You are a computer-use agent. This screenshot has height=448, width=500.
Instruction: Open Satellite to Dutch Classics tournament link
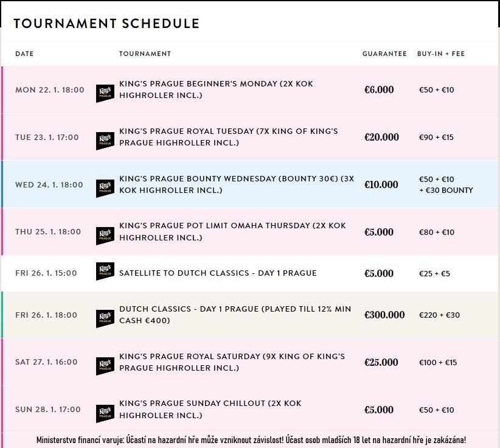218,273
